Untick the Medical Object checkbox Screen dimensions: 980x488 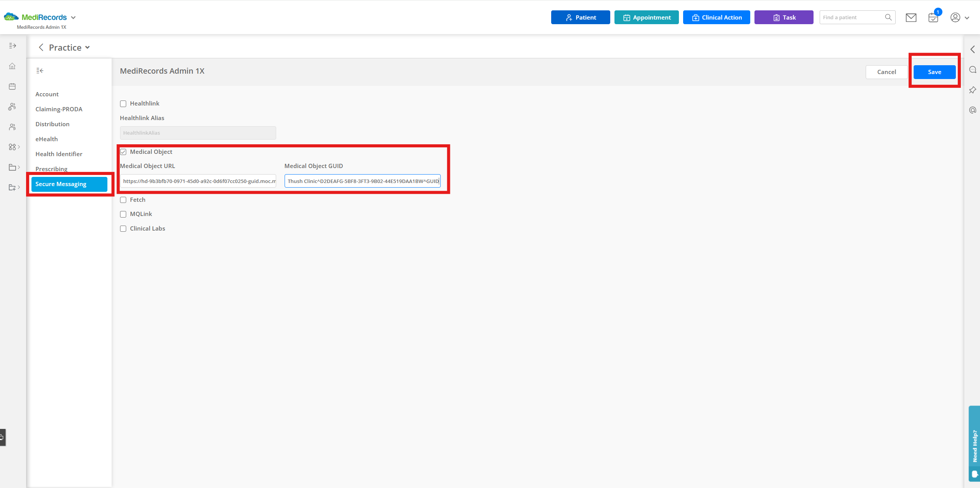point(123,152)
